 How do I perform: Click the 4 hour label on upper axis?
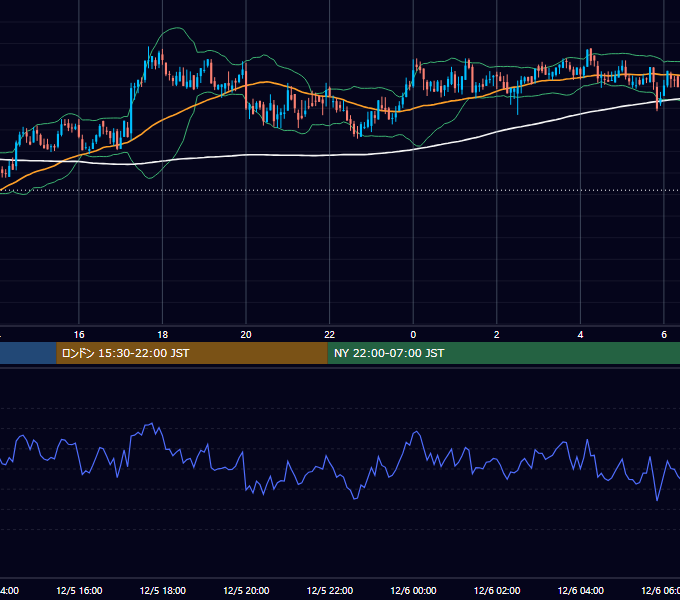coord(580,335)
